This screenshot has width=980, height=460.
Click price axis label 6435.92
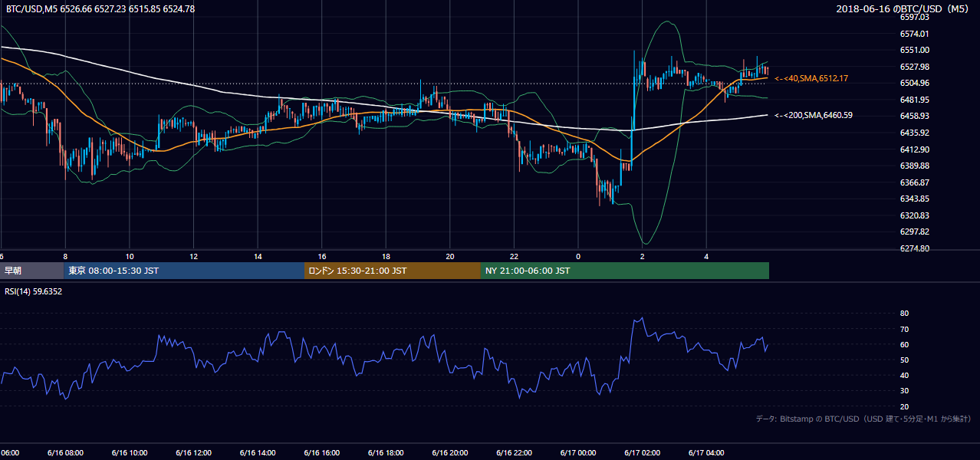[x=914, y=133]
